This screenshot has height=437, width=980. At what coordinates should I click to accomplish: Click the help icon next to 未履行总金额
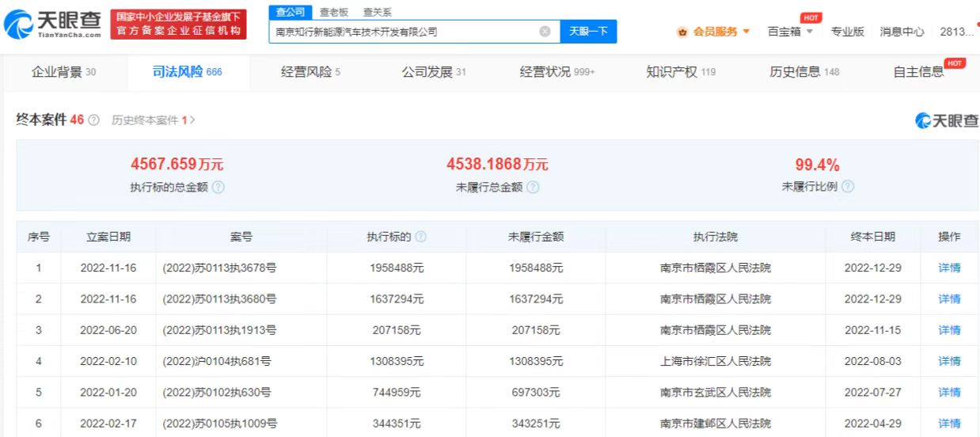click(x=533, y=188)
